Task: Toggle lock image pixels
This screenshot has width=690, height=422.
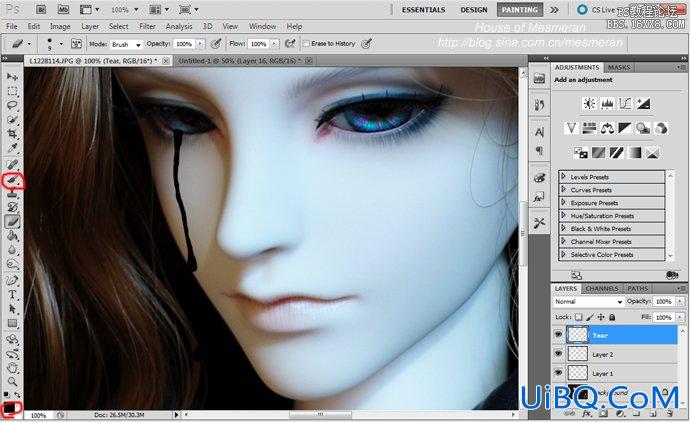Action: pyautogui.click(x=590, y=317)
